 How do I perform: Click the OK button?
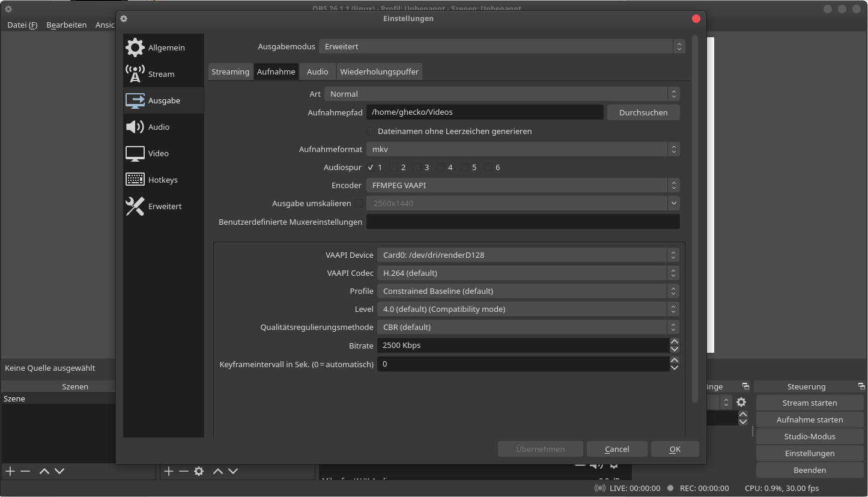675,449
